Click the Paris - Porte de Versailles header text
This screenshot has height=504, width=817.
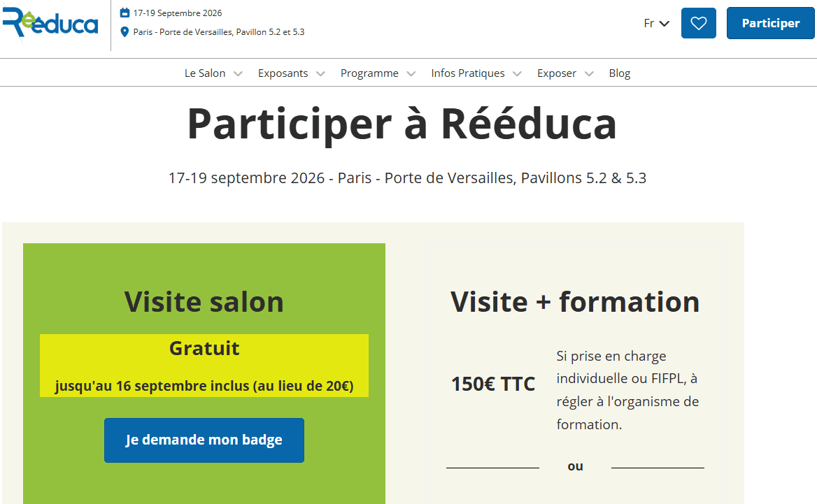pos(219,31)
